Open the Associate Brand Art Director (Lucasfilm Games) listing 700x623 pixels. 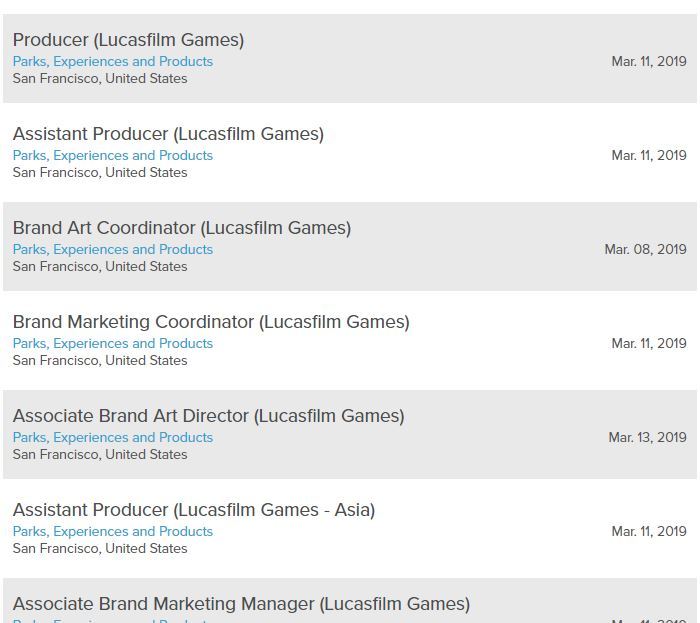click(x=208, y=416)
